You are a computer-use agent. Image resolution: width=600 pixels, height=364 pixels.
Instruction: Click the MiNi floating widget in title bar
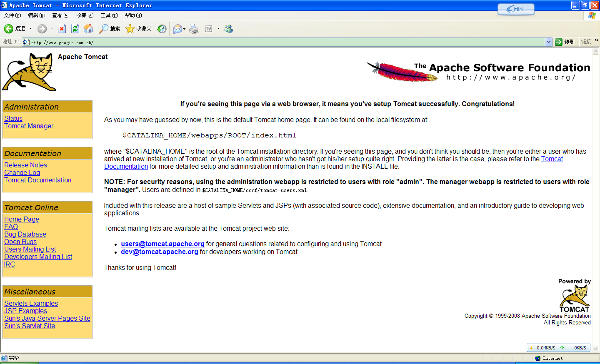point(516,9)
